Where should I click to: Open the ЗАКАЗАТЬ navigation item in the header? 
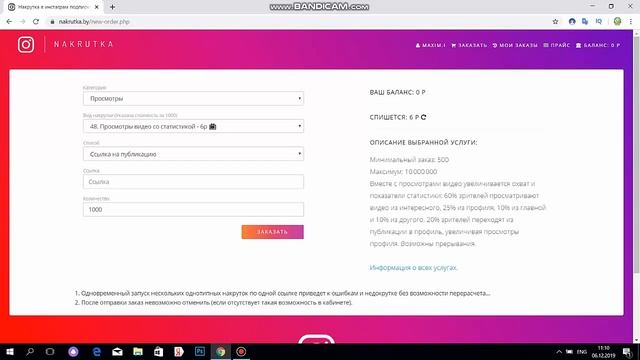(x=469, y=45)
